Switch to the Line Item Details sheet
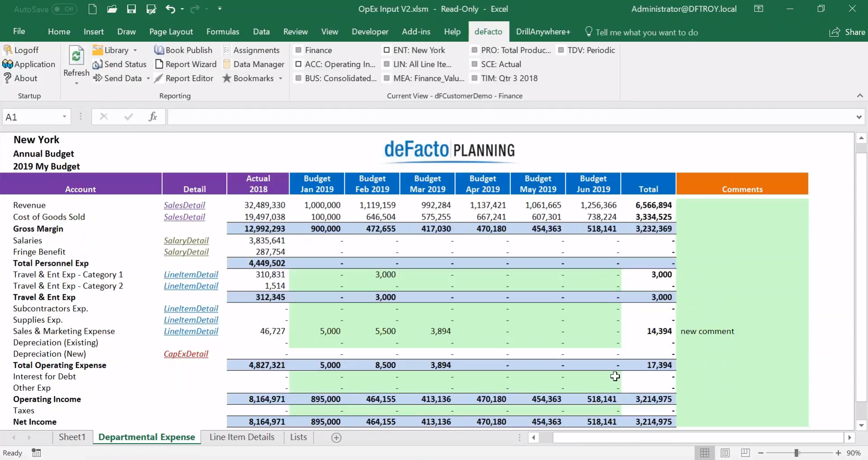Screen dimensions: 868x460 (x=242, y=437)
